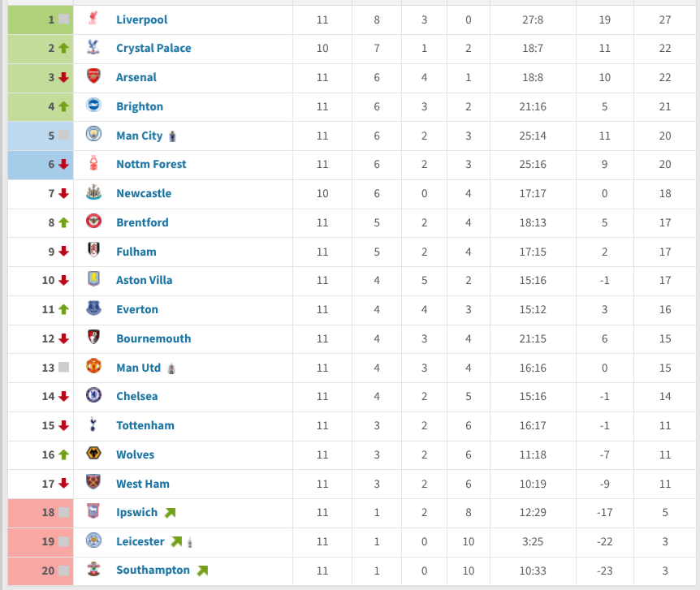The width and height of the screenshot is (700, 590).
Task: Open the Brighton team page
Action: [140, 106]
